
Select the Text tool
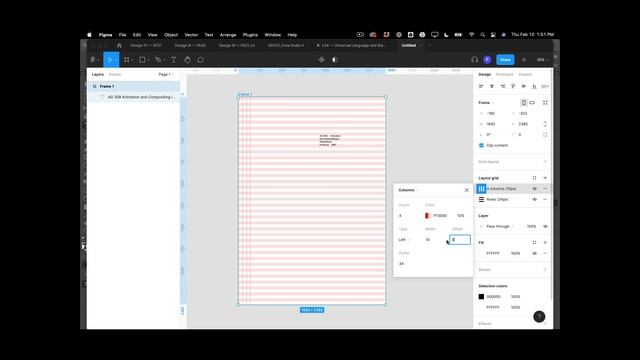point(173,60)
